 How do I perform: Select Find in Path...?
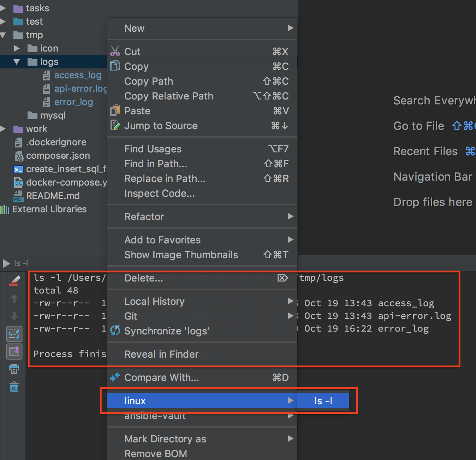click(x=202, y=164)
